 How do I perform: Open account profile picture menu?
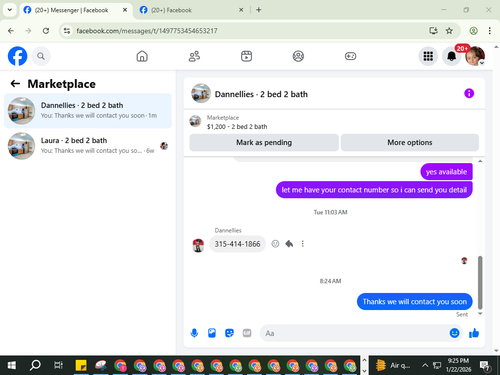pyautogui.click(x=475, y=56)
